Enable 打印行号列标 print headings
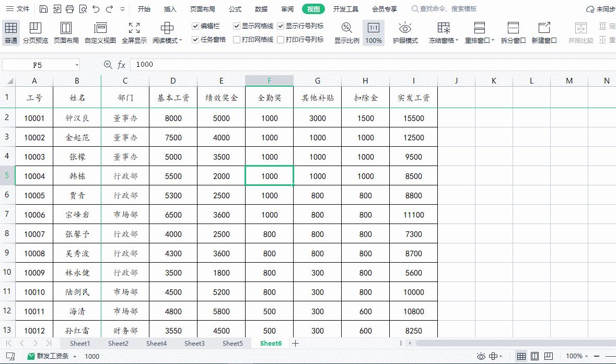616x364 pixels. coord(282,39)
